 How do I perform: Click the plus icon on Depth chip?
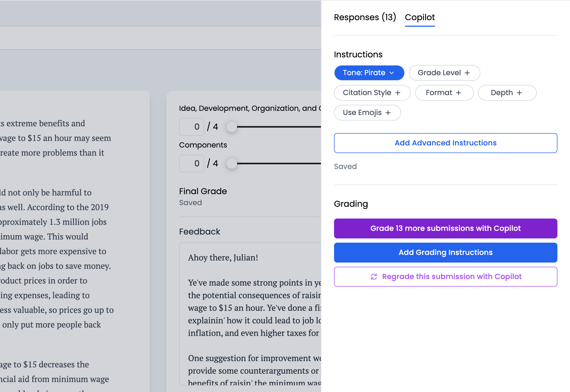pos(519,93)
